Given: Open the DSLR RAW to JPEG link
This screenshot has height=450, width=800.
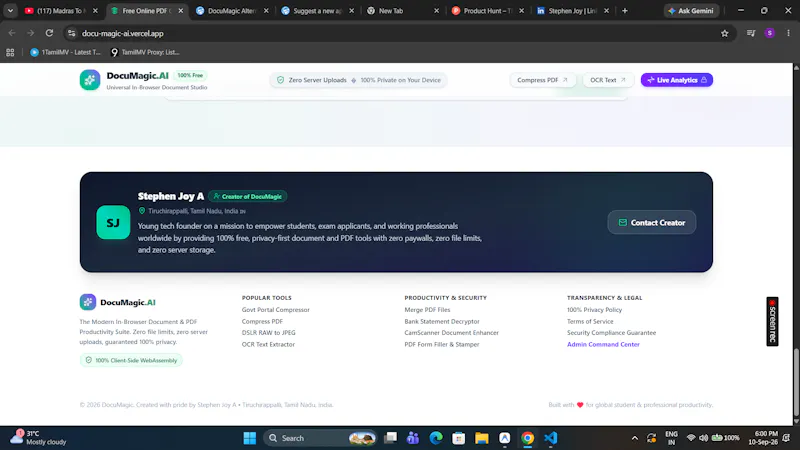Looking at the screenshot, I should (x=268, y=333).
